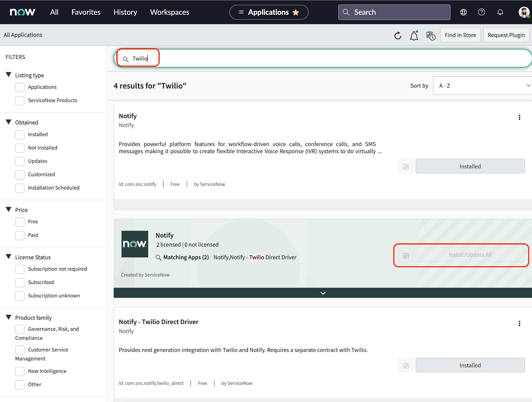Open the Sort by A-Z dropdown

pos(482,85)
